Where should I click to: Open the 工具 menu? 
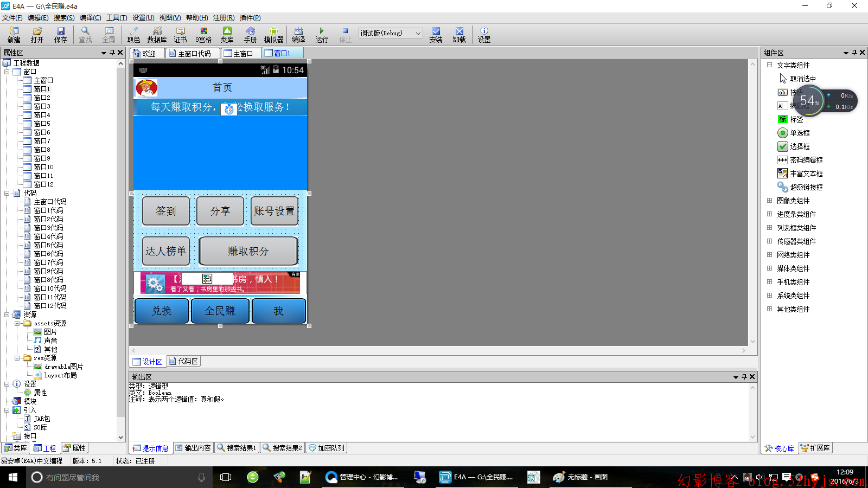pyautogui.click(x=116, y=18)
